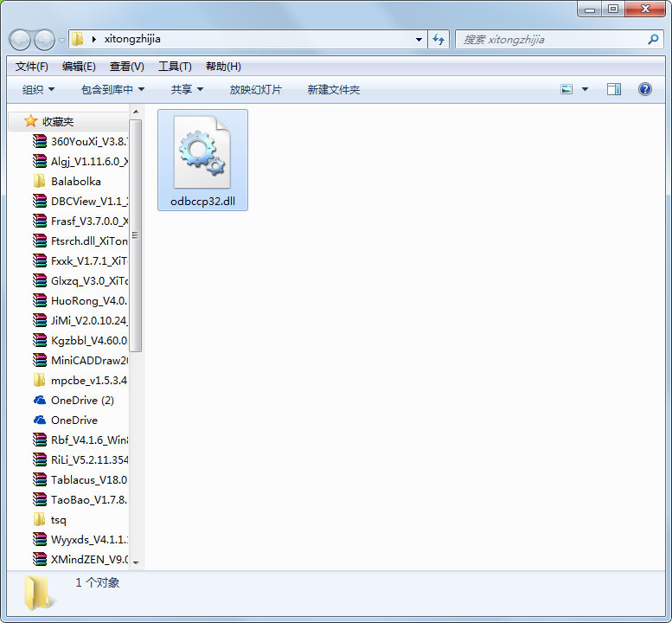
Task: Open OneDrive (2) in the navigation pane
Action: click(x=81, y=401)
